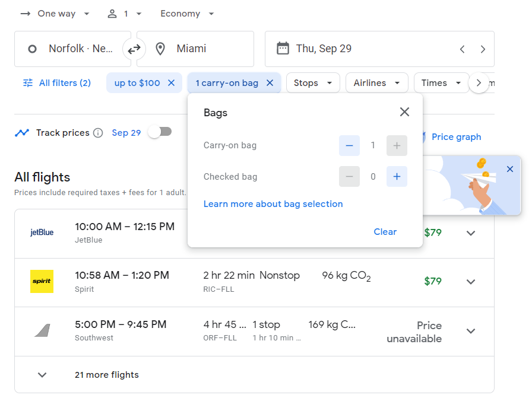Expand the Spirit 10:58 AM flight details
The image size is (532, 395).
(x=471, y=282)
